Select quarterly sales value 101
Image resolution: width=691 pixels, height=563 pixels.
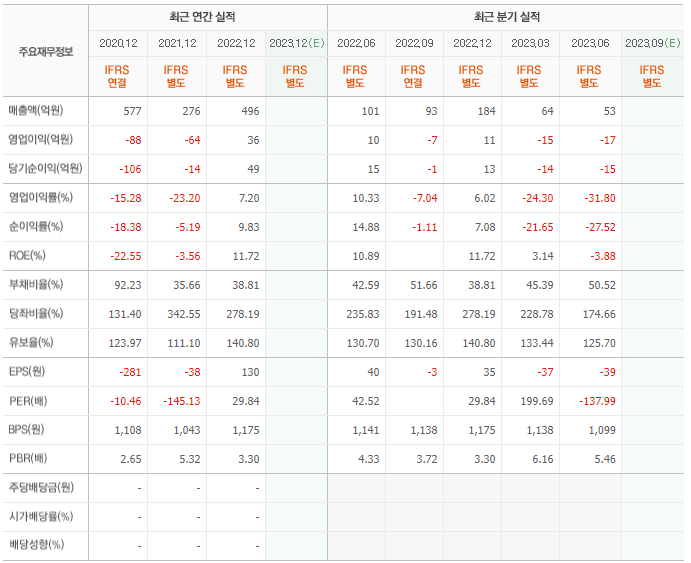[x=371, y=111]
